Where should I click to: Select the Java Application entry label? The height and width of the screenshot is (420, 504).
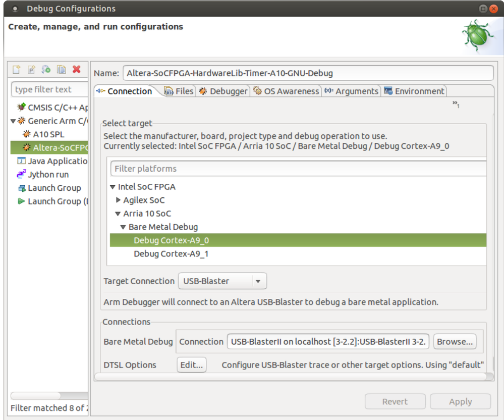[x=58, y=161]
